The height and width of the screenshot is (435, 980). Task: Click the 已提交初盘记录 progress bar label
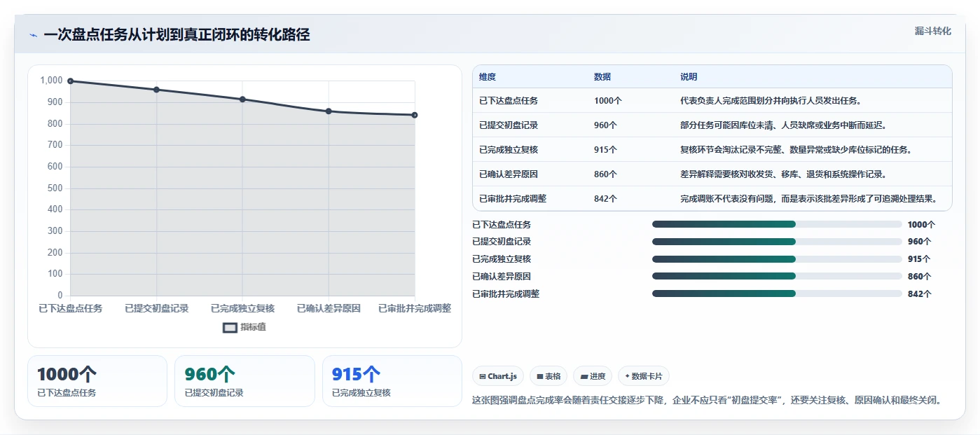502,242
